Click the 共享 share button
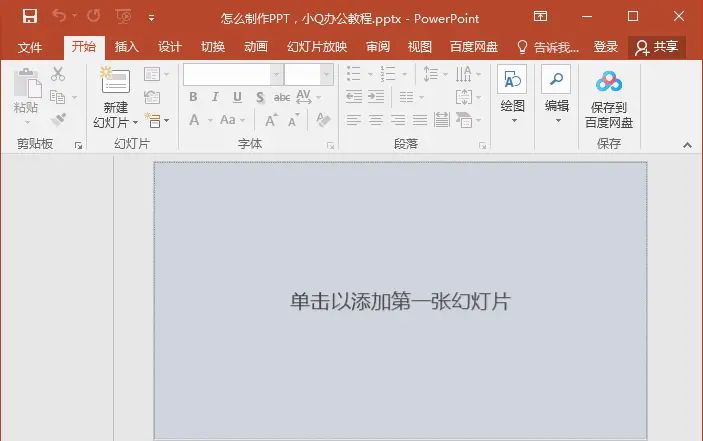The image size is (703, 441). pyautogui.click(x=657, y=47)
